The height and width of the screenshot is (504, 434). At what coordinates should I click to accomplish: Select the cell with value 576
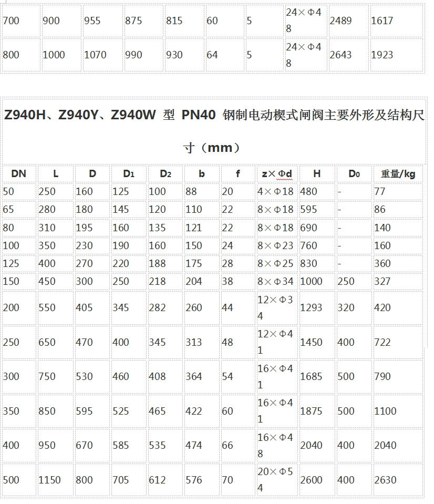tap(202, 480)
